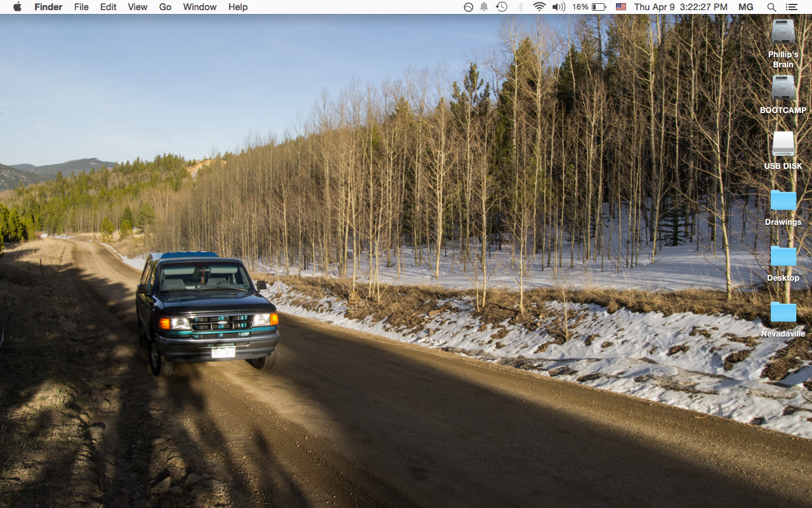This screenshot has width=812, height=508.
Task: Open the MG user account menu
Action: (746, 7)
